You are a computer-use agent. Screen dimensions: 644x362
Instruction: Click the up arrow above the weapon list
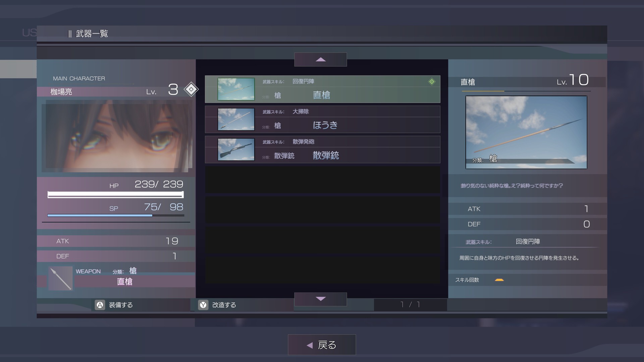tap(320, 59)
